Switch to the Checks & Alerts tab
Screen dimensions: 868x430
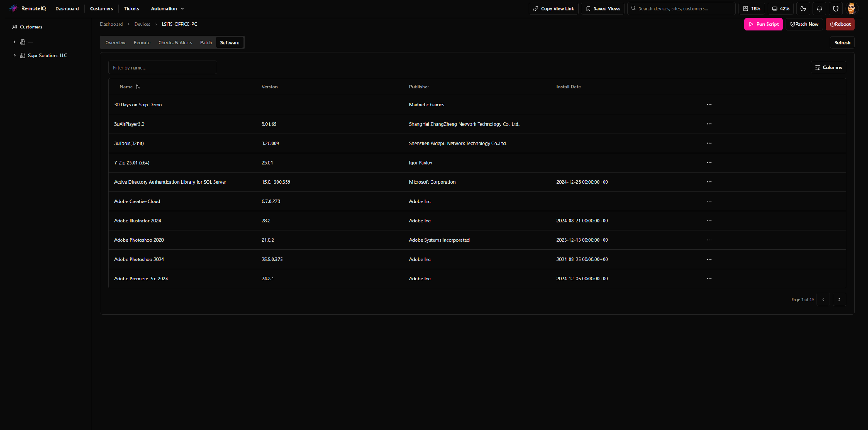(x=175, y=42)
